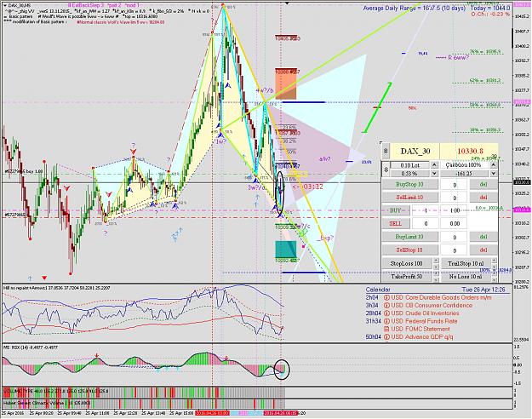Image resolution: width=532 pixels, height=419 pixels.
Task: Click info icon beside Federal Funds Rate
Action: coord(386,321)
